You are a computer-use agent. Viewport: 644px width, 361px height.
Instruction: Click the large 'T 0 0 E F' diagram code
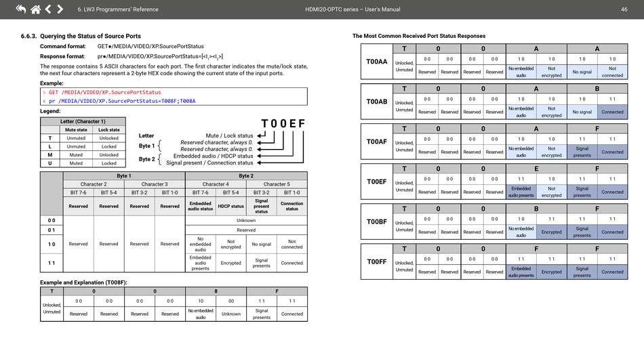point(283,123)
